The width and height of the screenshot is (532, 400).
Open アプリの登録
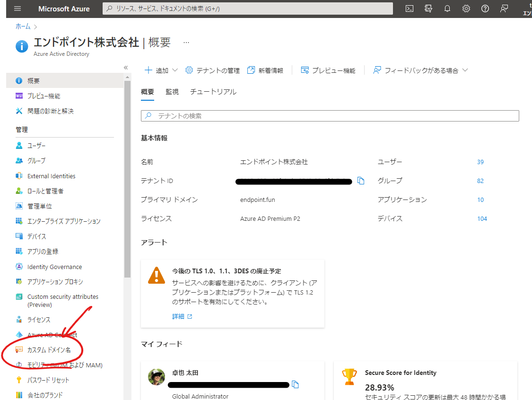click(43, 252)
